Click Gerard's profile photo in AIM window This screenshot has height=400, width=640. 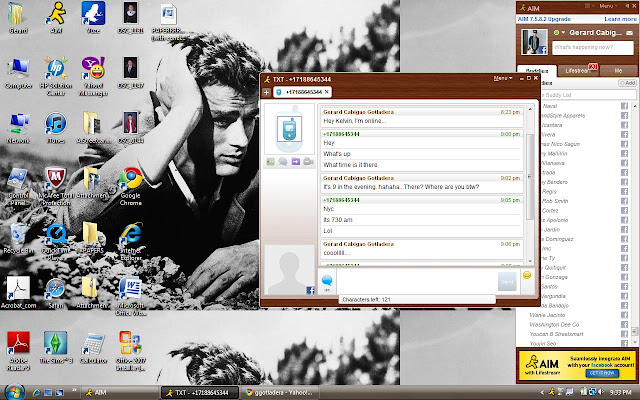(534, 42)
